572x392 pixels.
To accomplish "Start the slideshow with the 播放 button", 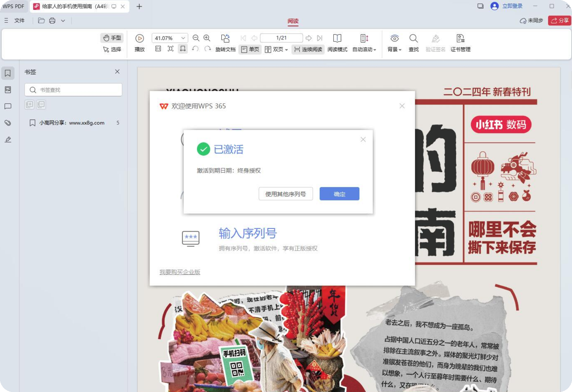I will pos(139,43).
